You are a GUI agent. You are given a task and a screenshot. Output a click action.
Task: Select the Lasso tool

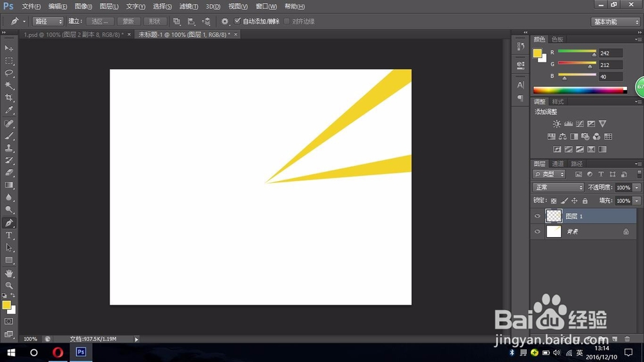(x=9, y=73)
